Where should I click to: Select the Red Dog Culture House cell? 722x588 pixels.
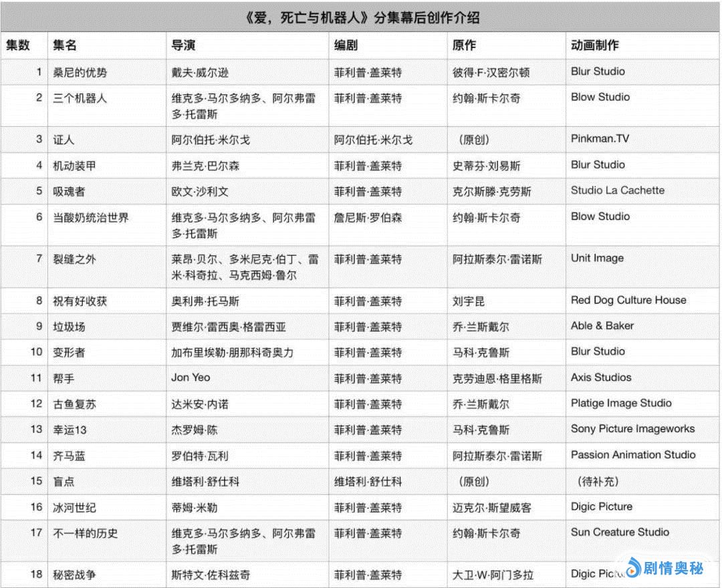click(628, 301)
